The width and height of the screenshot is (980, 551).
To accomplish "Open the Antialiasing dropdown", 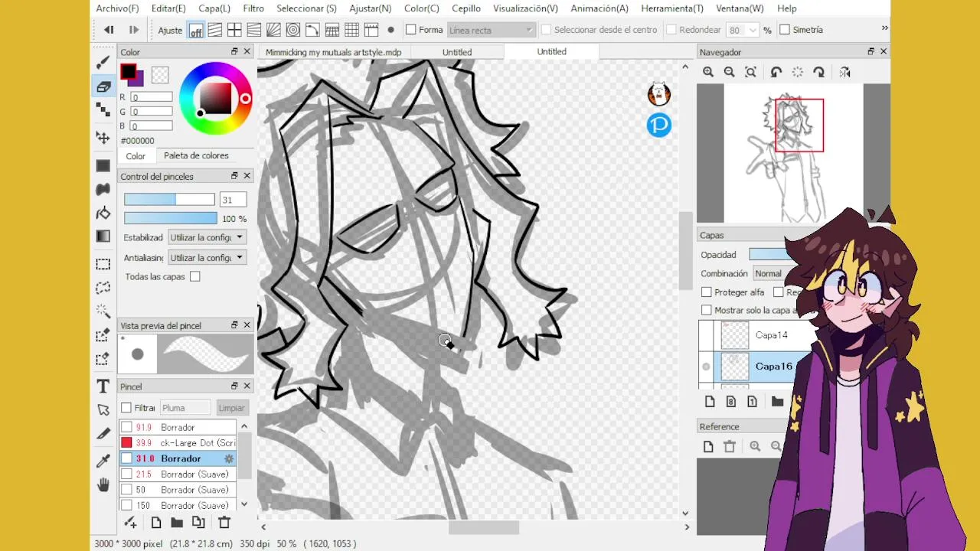I will click(x=207, y=258).
